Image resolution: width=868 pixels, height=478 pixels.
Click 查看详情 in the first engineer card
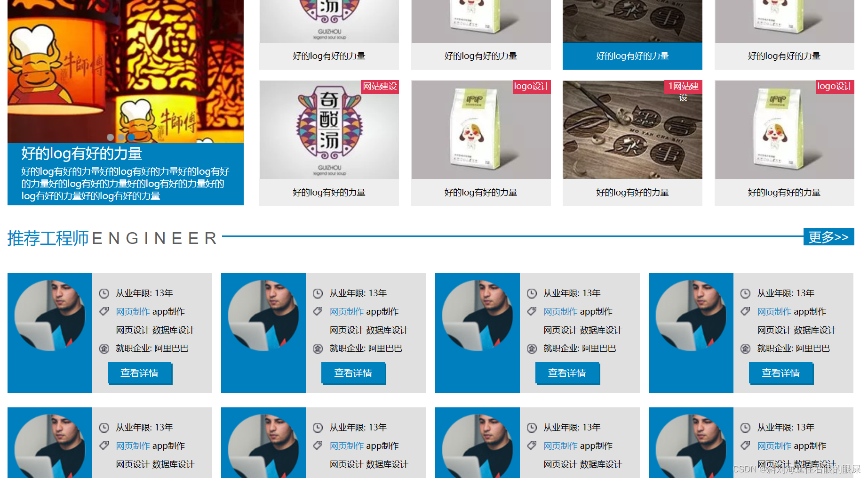click(140, 373)
